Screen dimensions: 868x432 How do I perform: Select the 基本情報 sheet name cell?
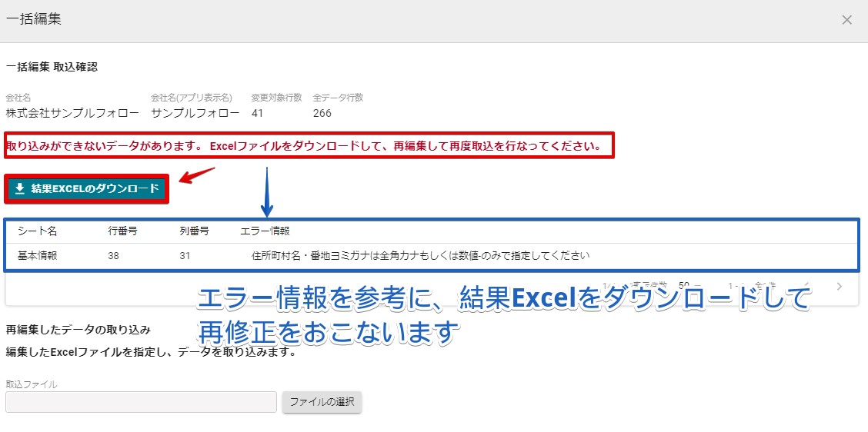37,255
